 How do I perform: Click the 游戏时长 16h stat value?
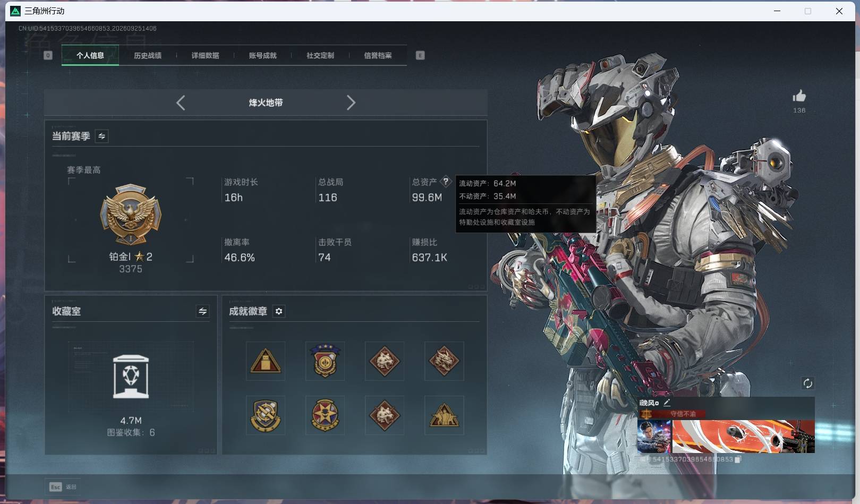pyautogui.click(x=233, y=198)
